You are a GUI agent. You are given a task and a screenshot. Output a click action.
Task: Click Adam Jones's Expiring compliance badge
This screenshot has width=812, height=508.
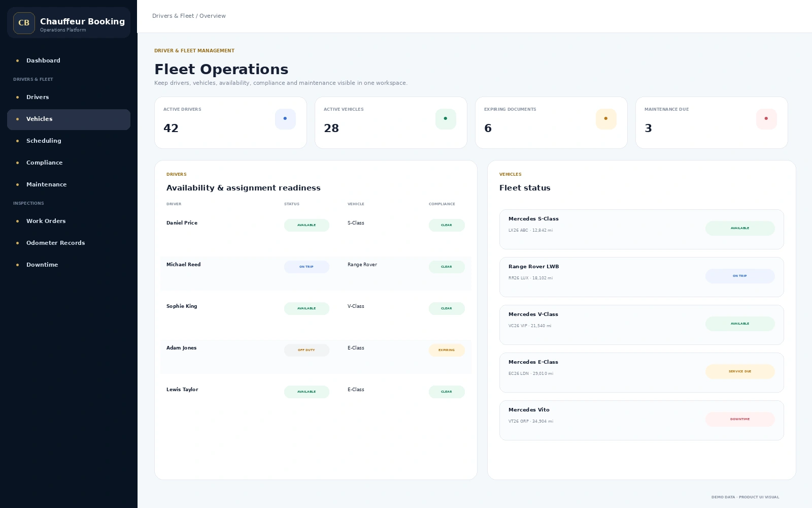pyautogui.click(x=447, y=350)
